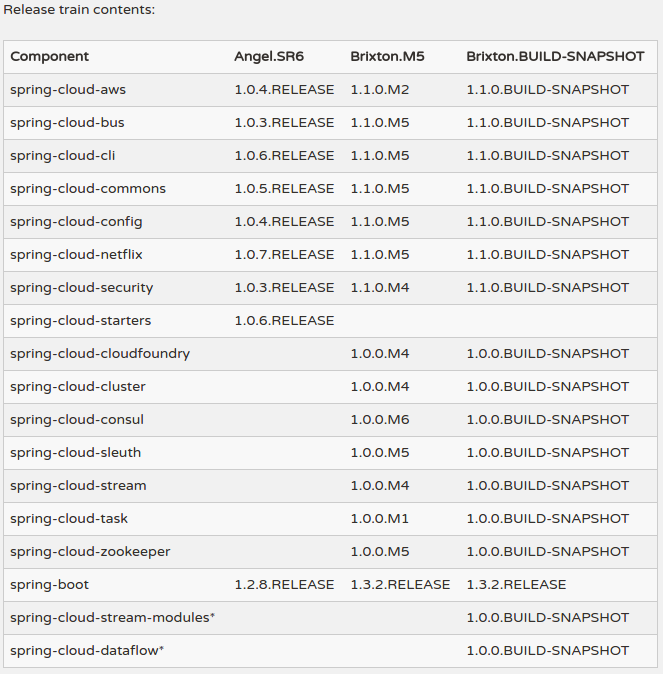Click "1.0.0.BUILD-SNAPSHOT" in the spring-cloud-zookeeper row
Image resolution: width=663 pixels, height=674 pixels.
point(548,551)
